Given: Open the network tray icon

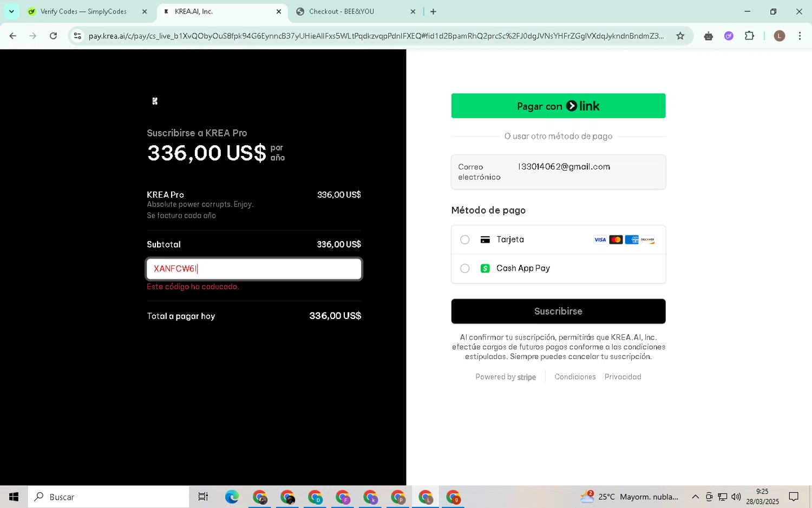Looking at the screenshot, I should coord(723,497).
